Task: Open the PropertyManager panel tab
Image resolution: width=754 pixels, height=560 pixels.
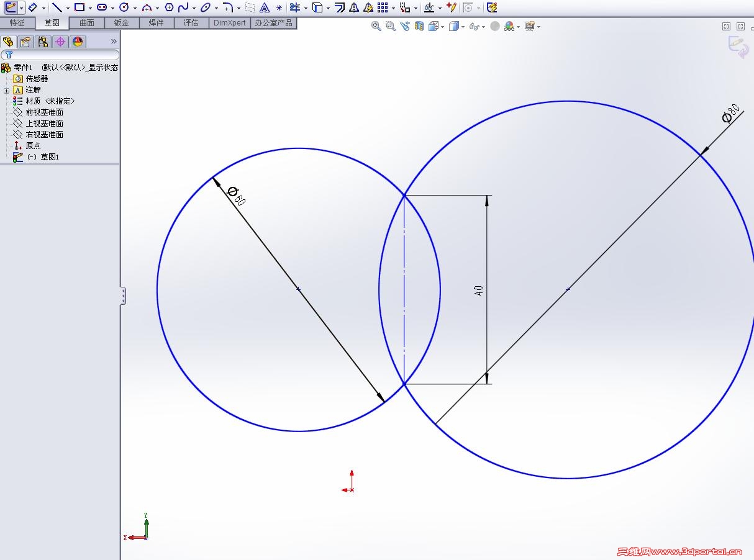Action: 25,42
